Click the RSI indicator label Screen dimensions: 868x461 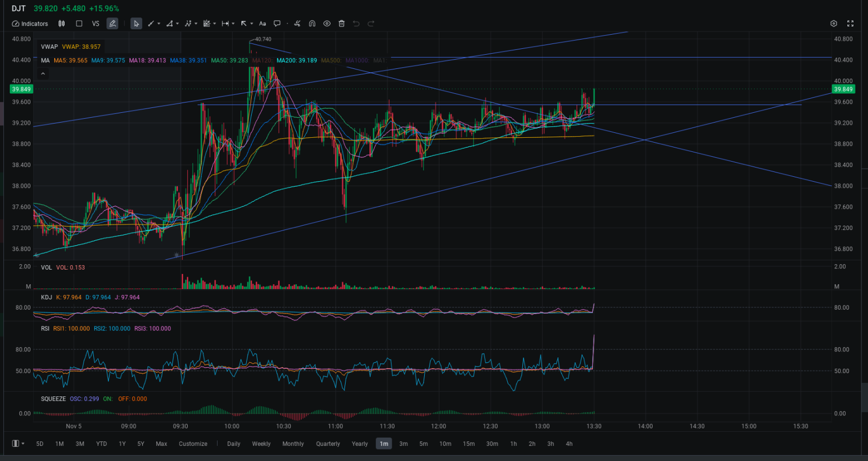45,329
